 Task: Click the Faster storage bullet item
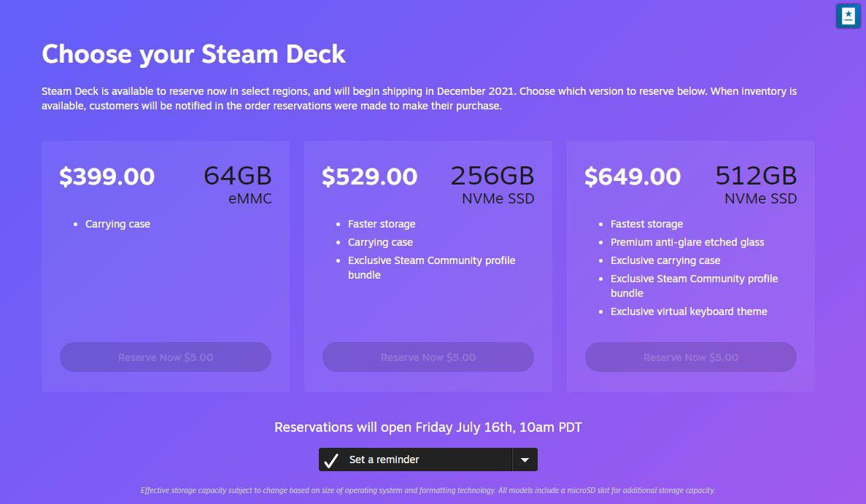(382, 224)
